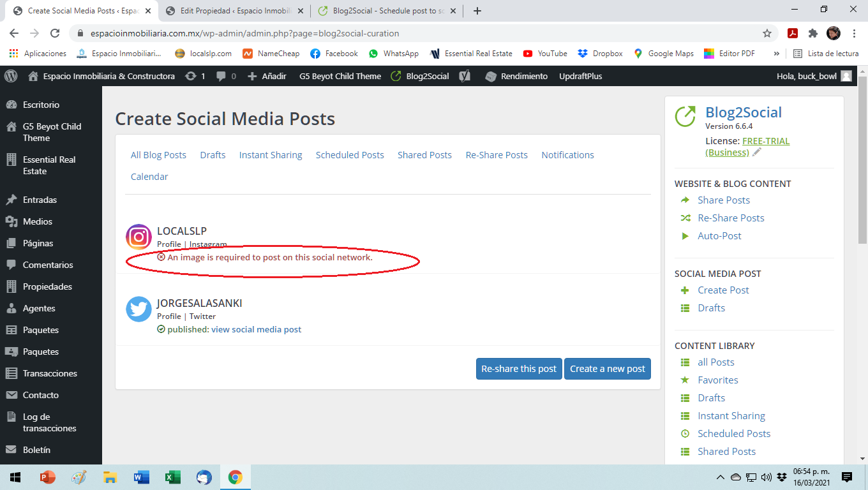The width and height of the screenshot is (868, 490).
Task: Click the Twitter bird icon for JORGESALASANKI
Action: coord(138,309)
